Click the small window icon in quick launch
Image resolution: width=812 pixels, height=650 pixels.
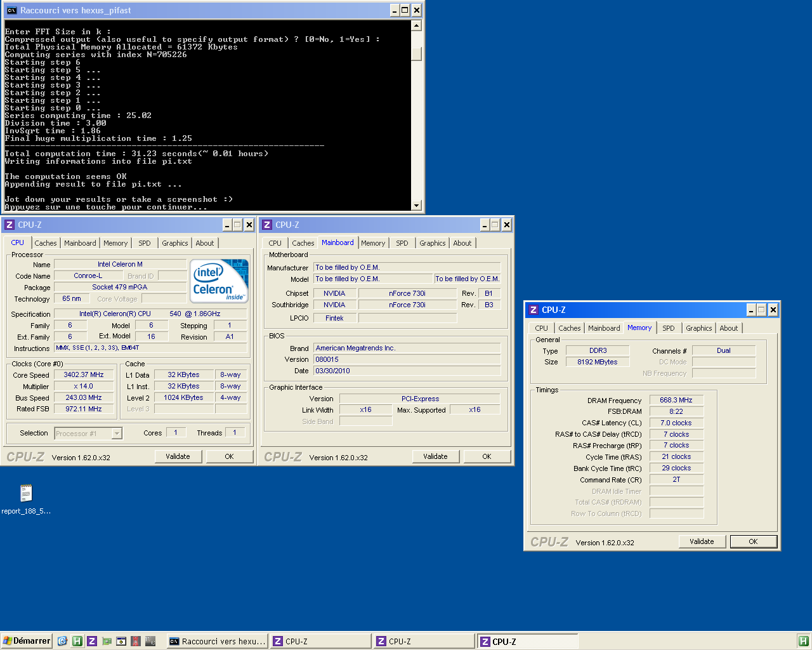121,641
